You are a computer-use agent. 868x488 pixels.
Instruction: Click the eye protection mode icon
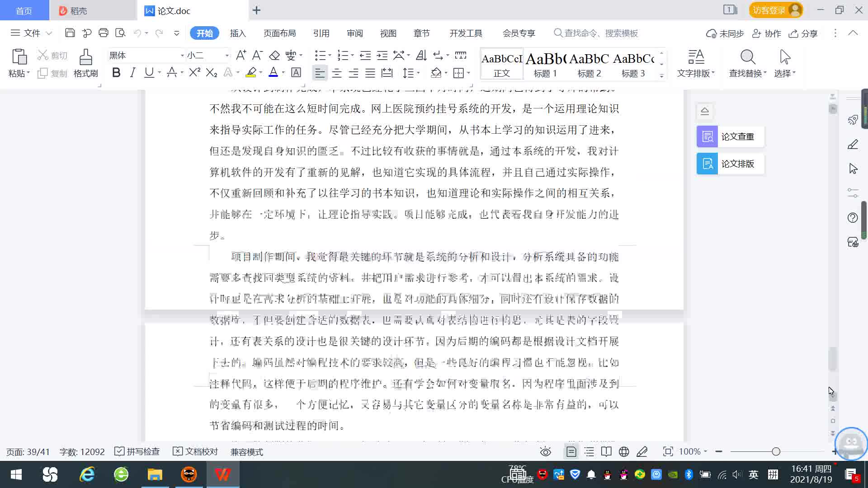tap(546, 451)
